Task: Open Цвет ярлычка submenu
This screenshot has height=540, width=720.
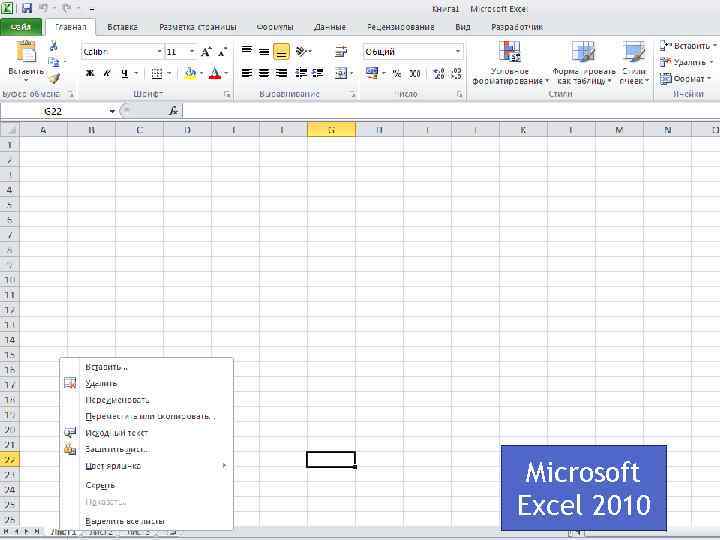Action: (x=146, y=466)
